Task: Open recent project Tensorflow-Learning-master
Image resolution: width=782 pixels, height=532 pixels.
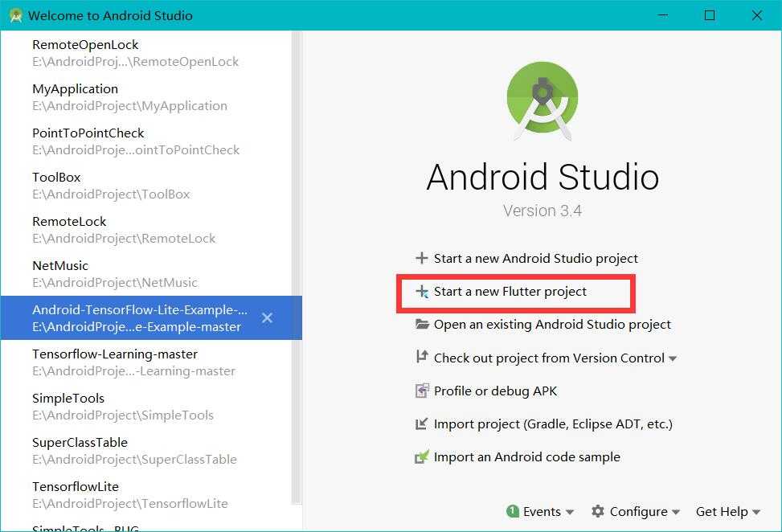Action: pos(147,362)
